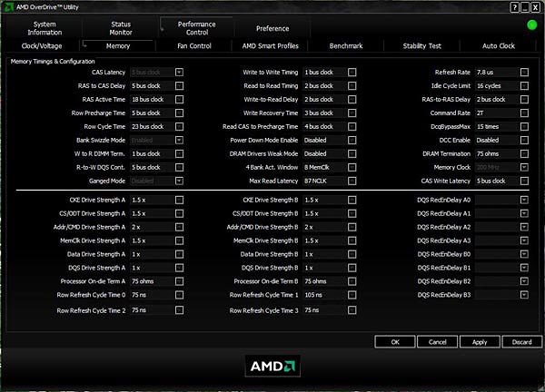This screenshot has width=545, height=392.
Task: Tick the Row Refresh Cycle Time 1 checkbox
Action: 352,295
